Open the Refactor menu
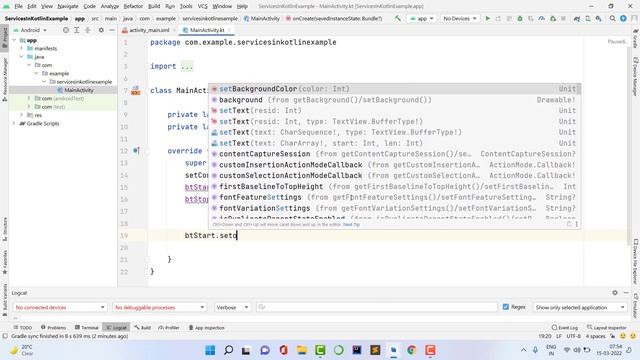 133,6
